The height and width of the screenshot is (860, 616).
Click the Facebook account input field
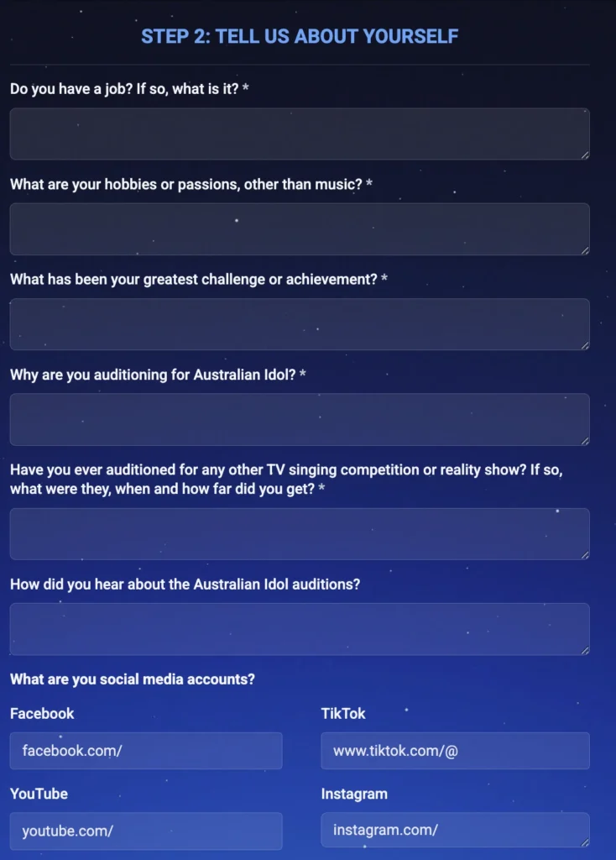[146, 751]
